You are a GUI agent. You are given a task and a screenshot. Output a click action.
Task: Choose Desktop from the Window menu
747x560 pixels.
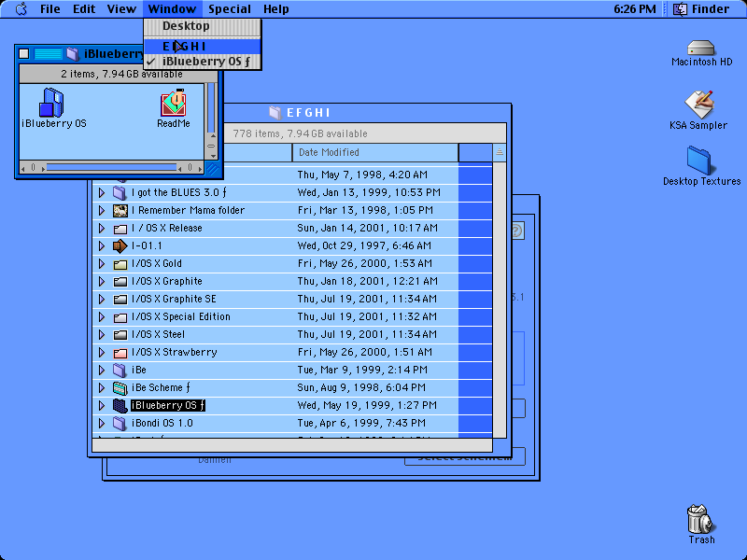tap(203, 26)
